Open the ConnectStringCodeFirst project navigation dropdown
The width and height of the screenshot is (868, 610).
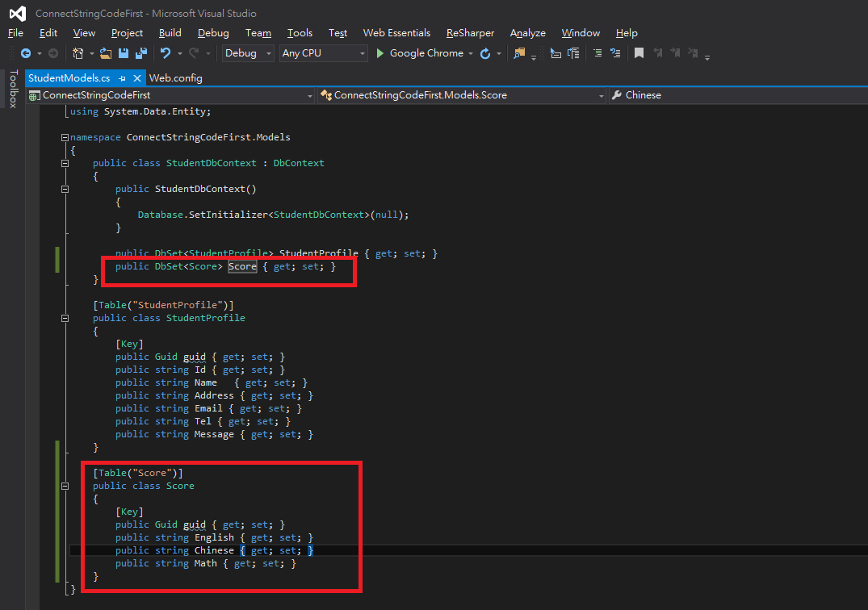170,95
